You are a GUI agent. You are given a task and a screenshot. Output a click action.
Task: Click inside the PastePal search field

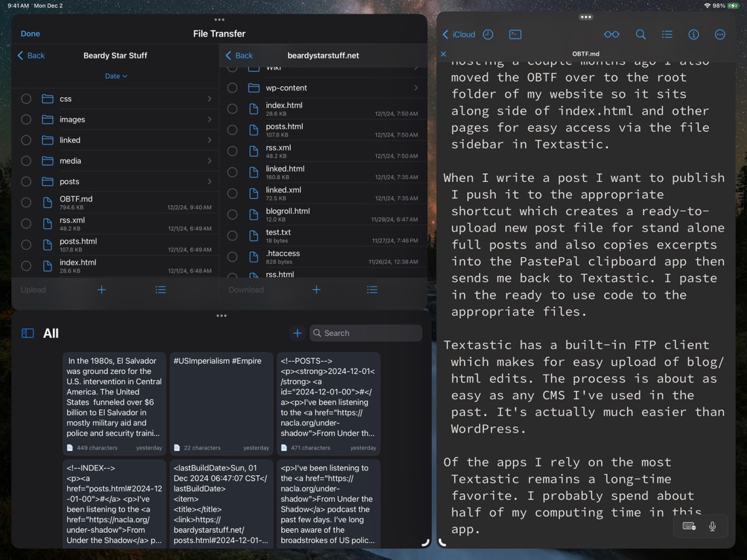click(365, 333)
